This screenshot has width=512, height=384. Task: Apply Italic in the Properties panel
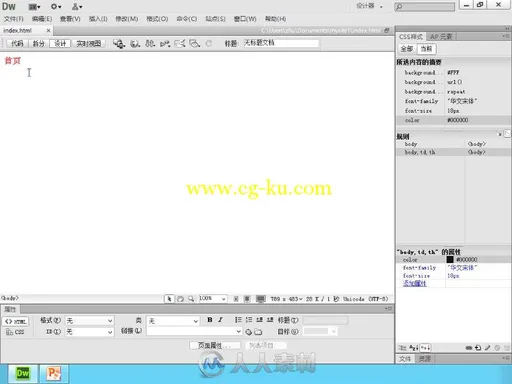tap(220, 320)
